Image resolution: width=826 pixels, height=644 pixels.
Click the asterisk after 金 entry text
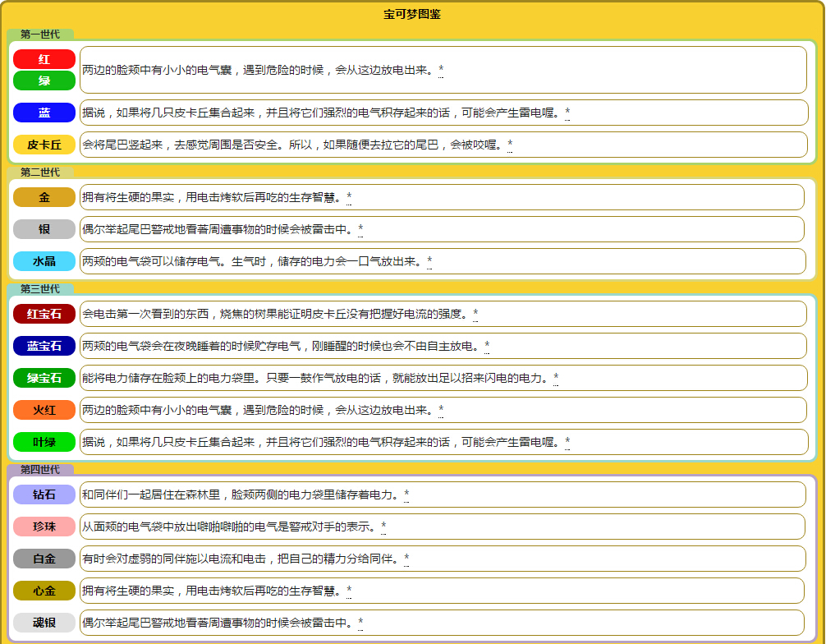(x=349, y=198)
